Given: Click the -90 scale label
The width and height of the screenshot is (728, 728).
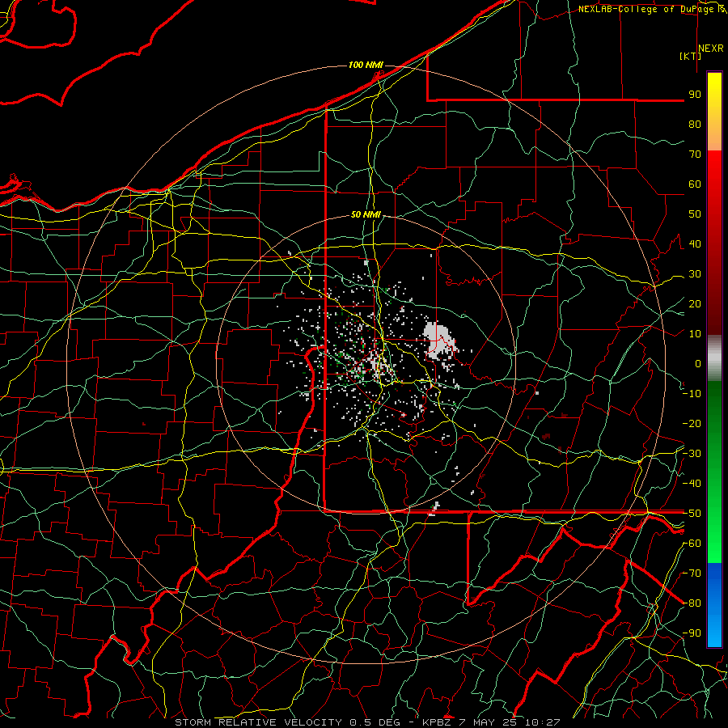Looking at the screenshot, I should point(692,633).
